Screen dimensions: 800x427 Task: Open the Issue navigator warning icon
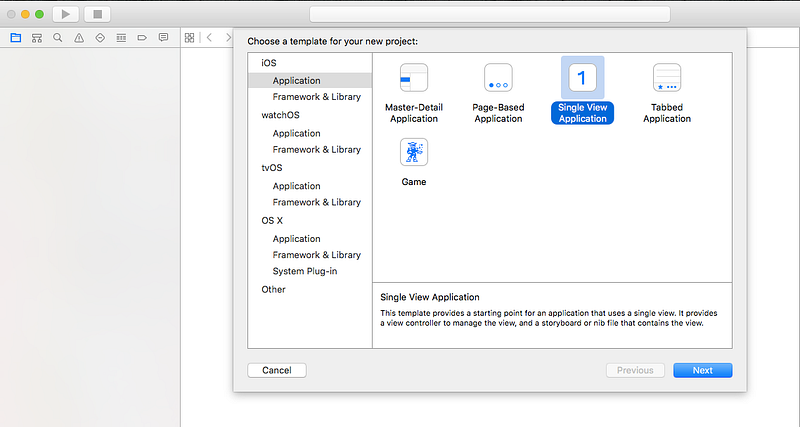click(79, 38)
